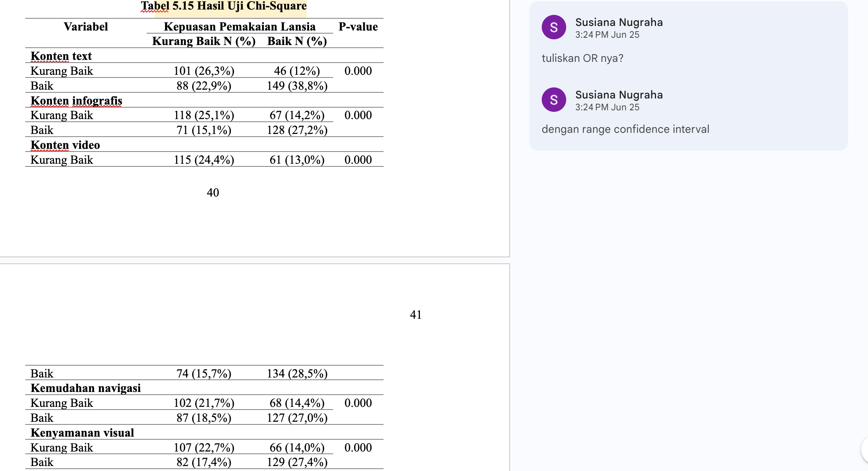
Task: Click the cell containing "149 (38,8%)"
Action: coord(297,86)
